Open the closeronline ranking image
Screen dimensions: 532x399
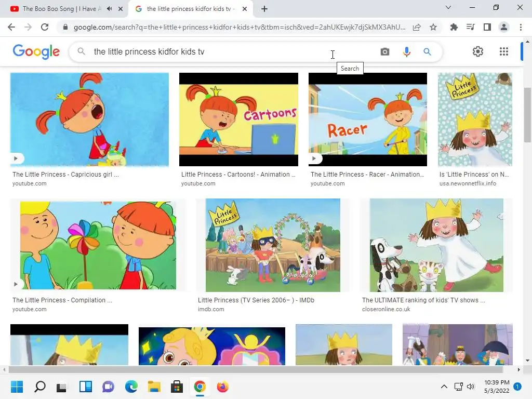coord(436,245)
